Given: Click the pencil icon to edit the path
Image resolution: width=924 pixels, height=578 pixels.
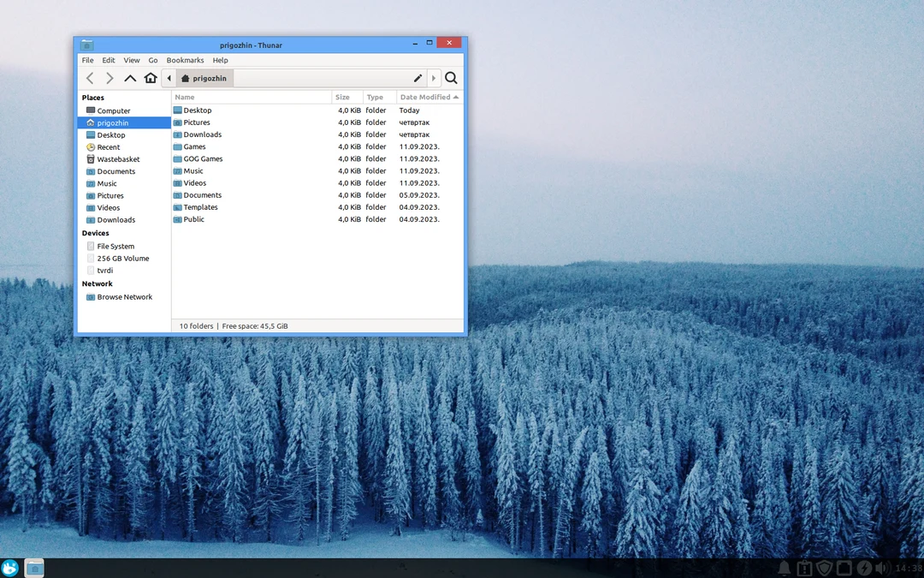Looking at the screenshot, I should pos(417,78).
